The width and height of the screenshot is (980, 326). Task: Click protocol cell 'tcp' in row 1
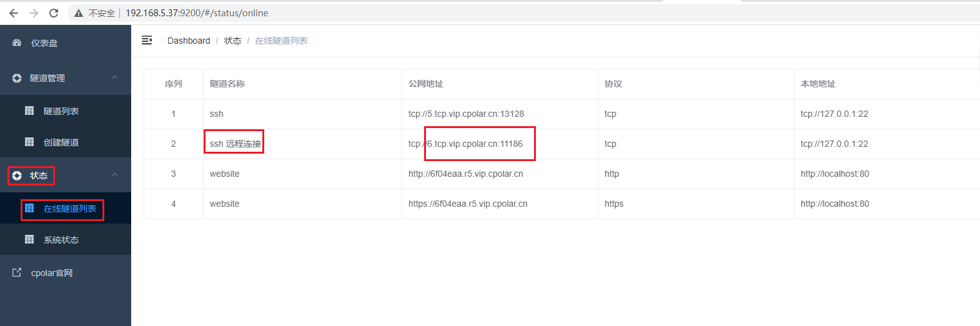(x=610, y=114)
